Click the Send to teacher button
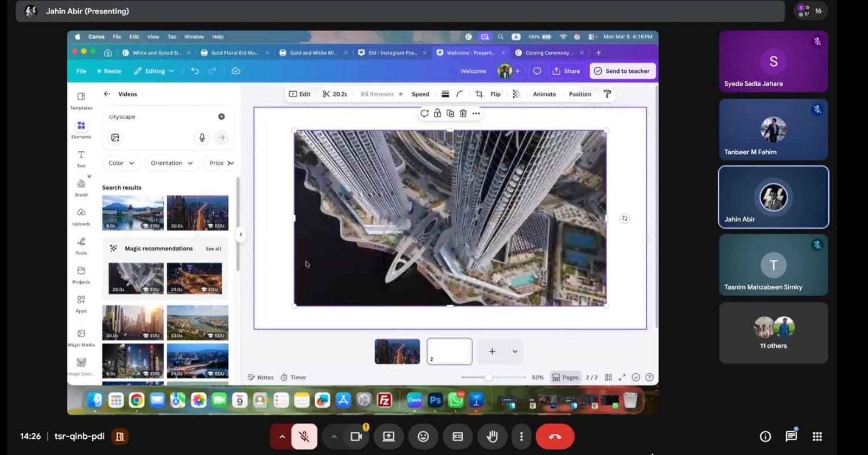 623,71
